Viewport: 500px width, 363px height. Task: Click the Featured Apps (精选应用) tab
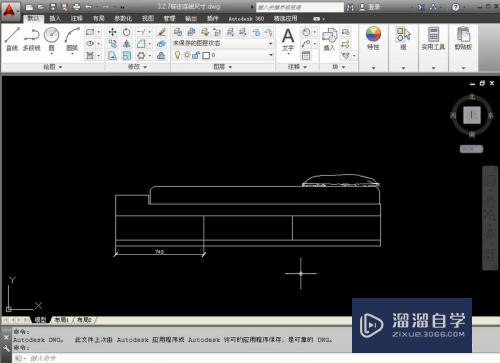(x=285, y=19)
